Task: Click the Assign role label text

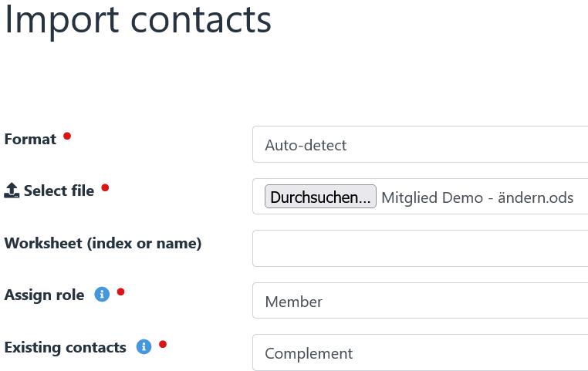Action: point(45,295)
